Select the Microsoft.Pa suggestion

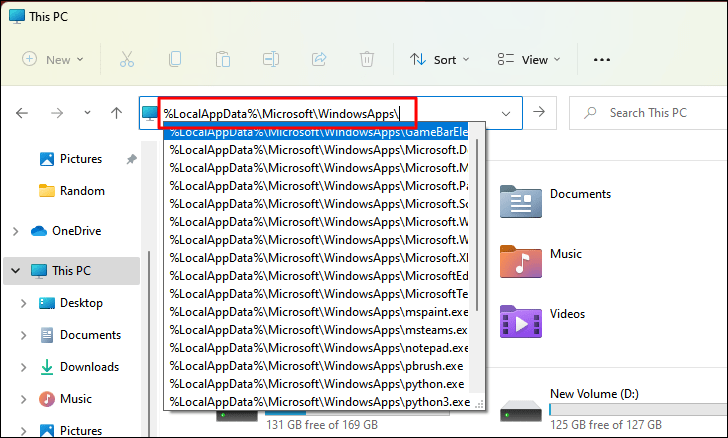(316, 186)
